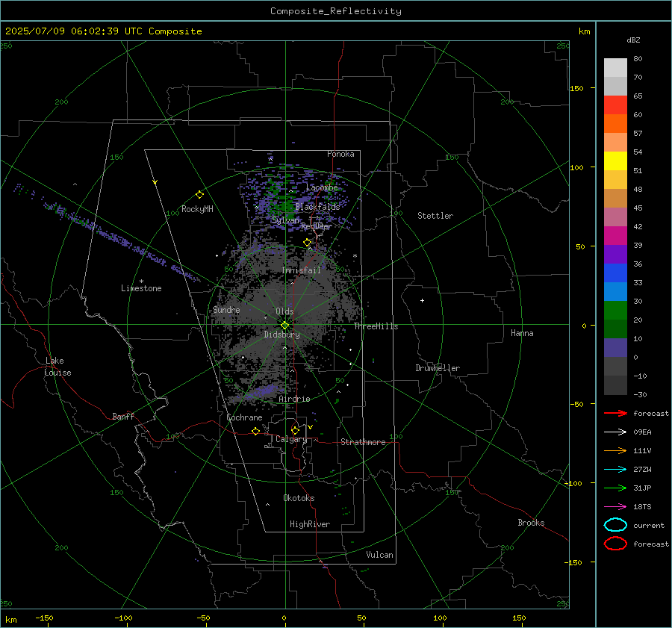The image size is (672, 628).
Task: Click the yellow diamond marker beside RockyMH
Action: [x=199, y=195]
